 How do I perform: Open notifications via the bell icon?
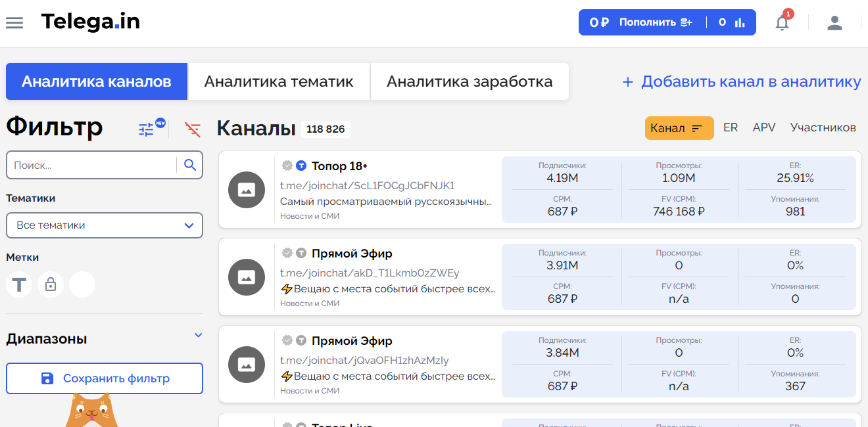coord(782,22)
